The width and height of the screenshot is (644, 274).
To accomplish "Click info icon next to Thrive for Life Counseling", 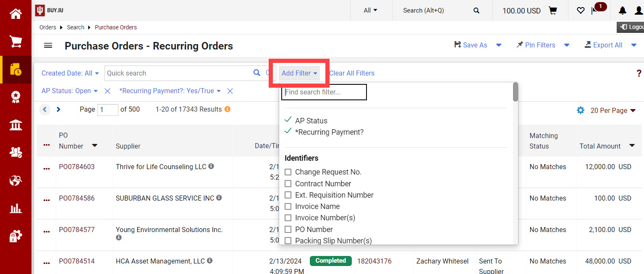I will (x=211, y=166).
